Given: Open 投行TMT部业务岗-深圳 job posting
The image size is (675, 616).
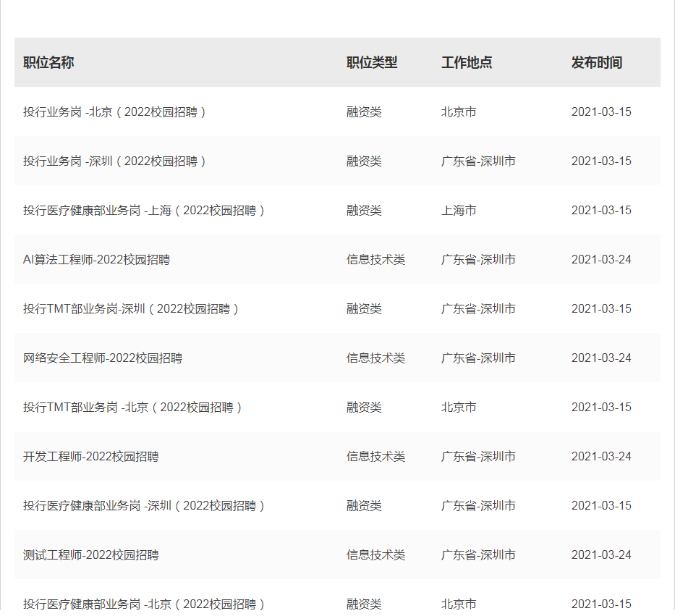Looking at the screenshot, I should click(x=131, y=309).
